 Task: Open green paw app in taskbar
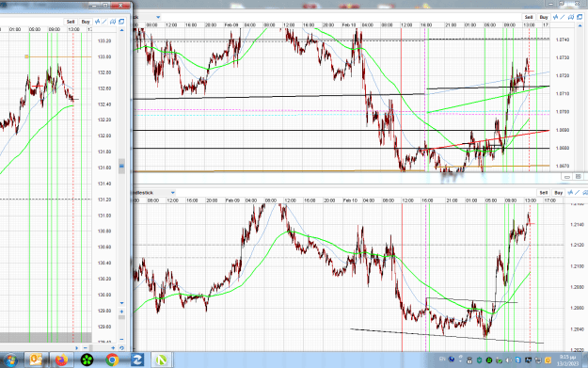(87, 360)
